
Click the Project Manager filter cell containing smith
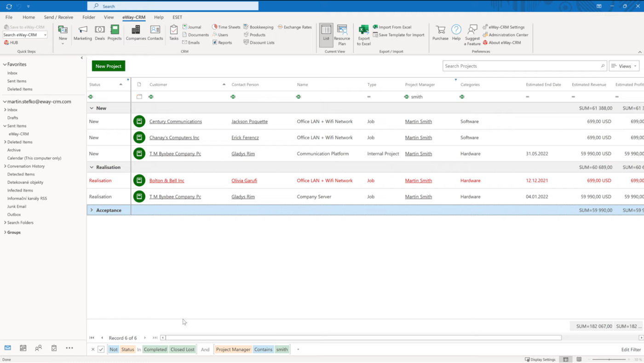[x=430, y=97]
